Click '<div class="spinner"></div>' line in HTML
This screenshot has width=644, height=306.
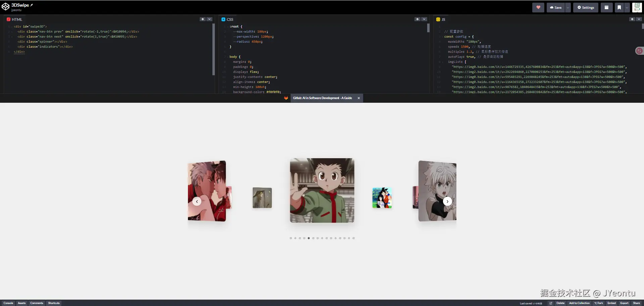[42, 42]
